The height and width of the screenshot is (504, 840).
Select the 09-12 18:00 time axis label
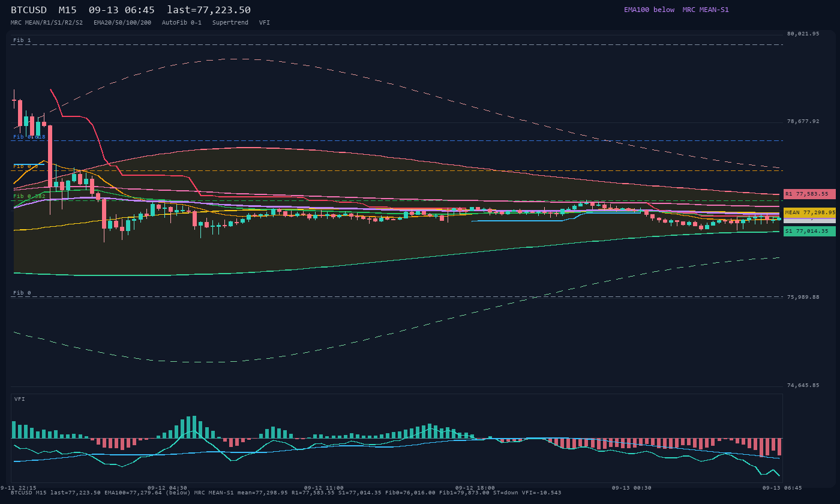[x=475, y=488]
